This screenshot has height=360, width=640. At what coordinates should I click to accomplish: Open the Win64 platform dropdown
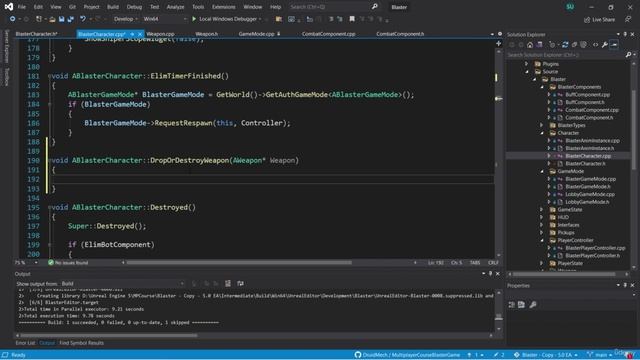pos(165,19)
